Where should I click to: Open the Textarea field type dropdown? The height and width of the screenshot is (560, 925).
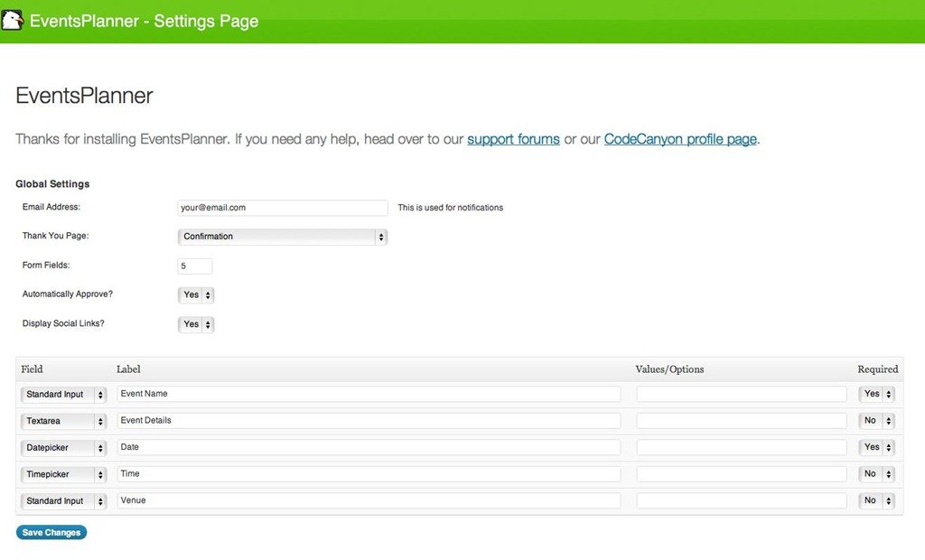63,421
